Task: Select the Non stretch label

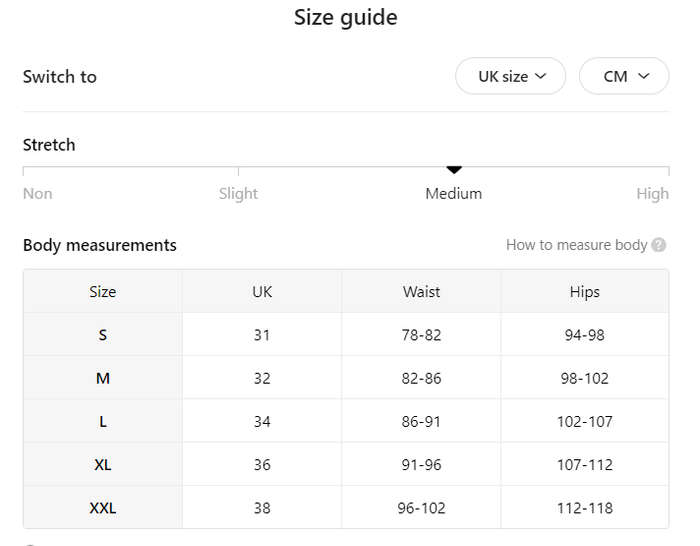Action: point(38,193)
